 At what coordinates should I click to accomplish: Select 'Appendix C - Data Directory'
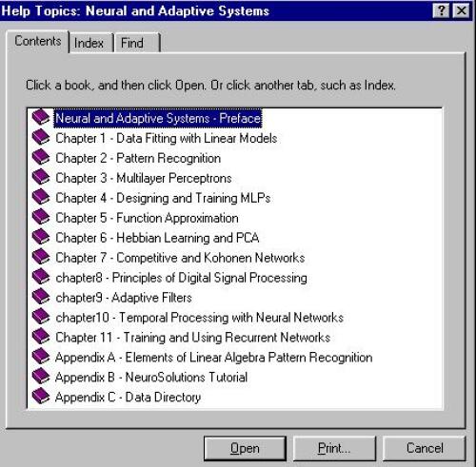128,398
